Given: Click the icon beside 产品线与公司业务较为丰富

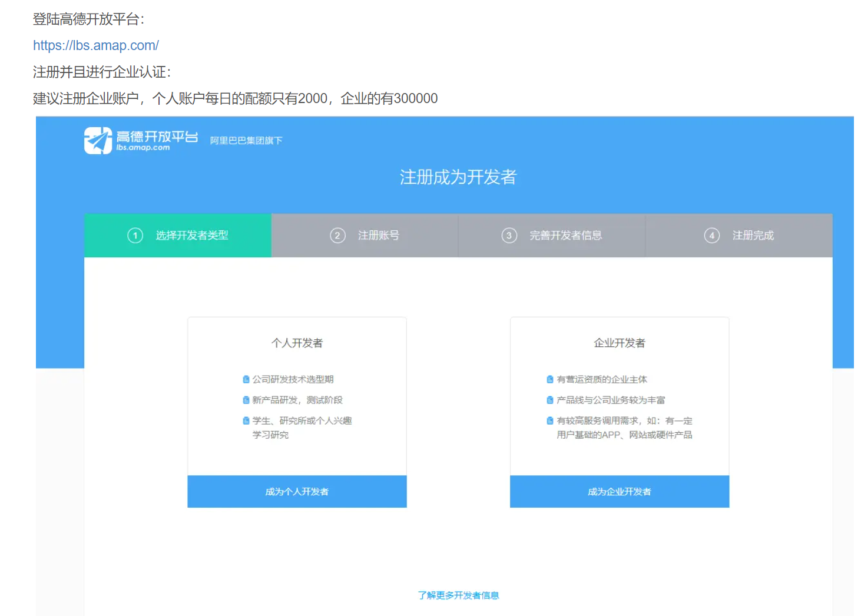Looking at the screenshot, I should click(x=550, y=400).
